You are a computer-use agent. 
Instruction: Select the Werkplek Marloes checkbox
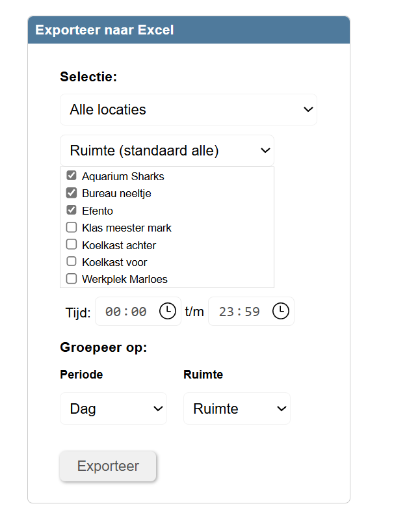[72, 279]
